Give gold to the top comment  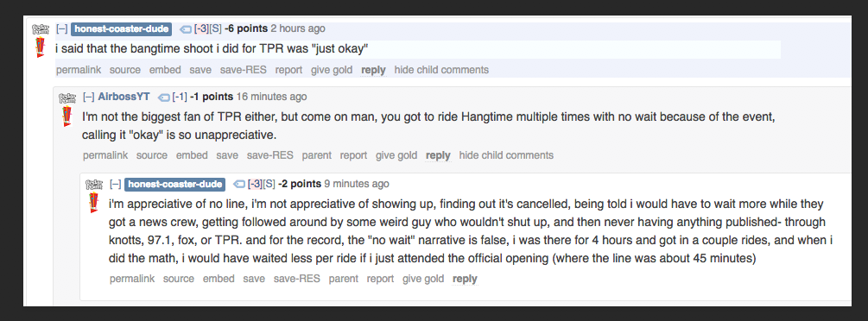[x=332, y=70]
